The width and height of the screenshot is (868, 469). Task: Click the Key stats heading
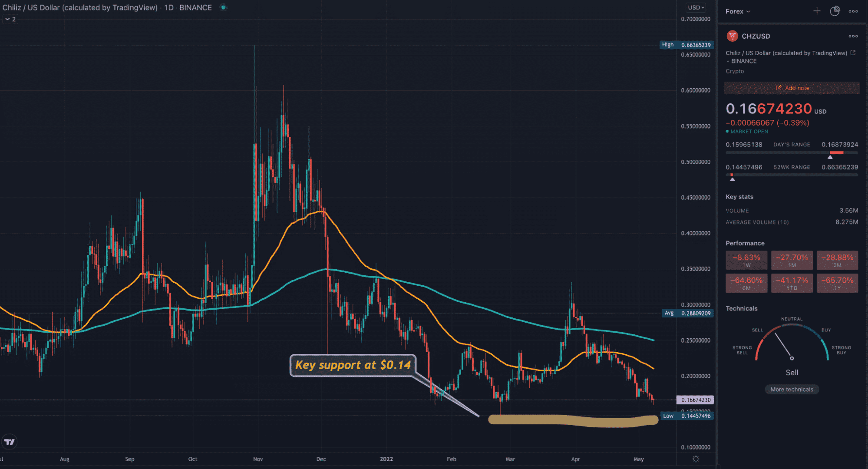click(x=739, y=197)
